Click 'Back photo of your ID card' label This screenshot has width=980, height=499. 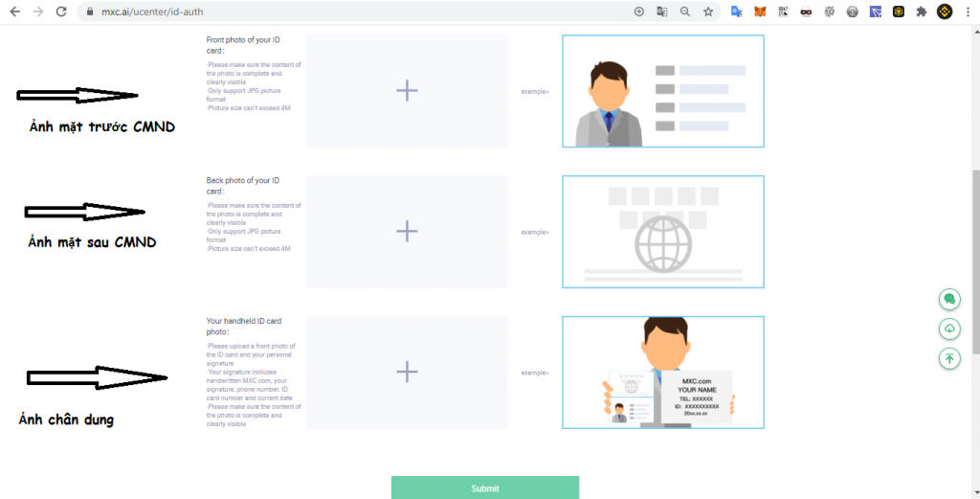(243, 186)
